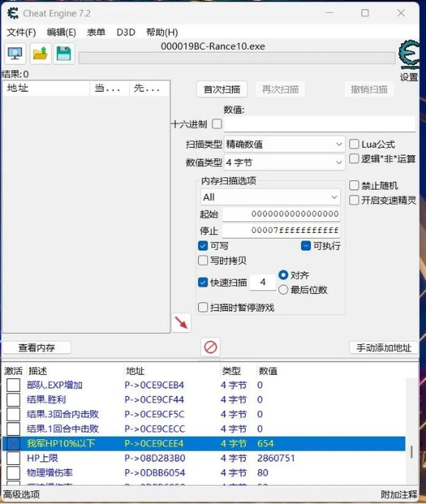Click 高级选项 at the bottom left
The height and width of the screenshot is (504, 426).
point(22,494)
